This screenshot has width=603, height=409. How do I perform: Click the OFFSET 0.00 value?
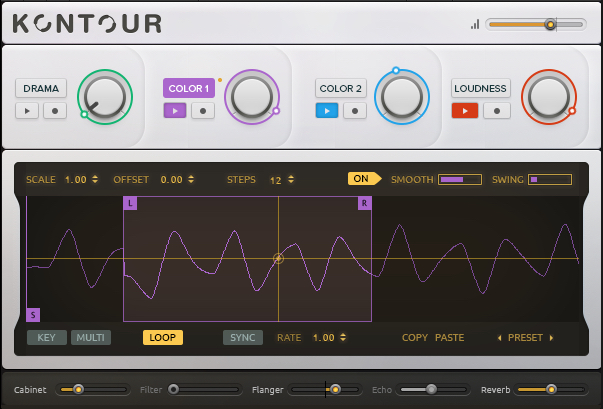[x=172, y=180]
